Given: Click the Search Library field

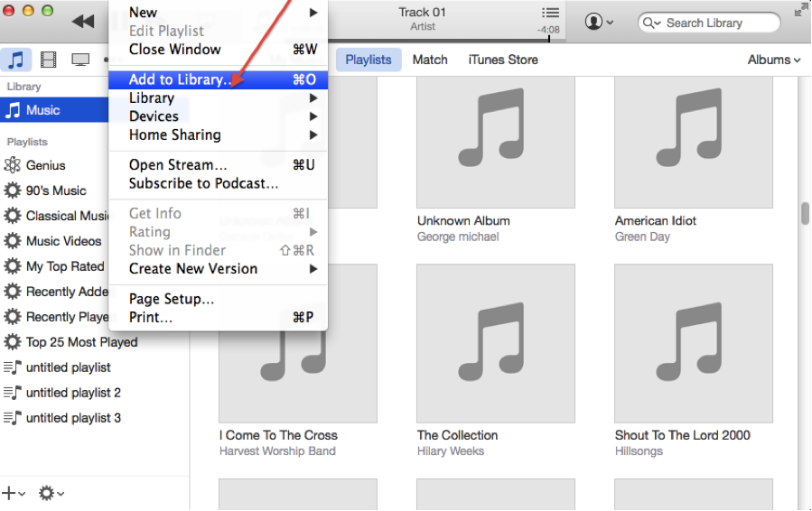Looking at the screenshot, I should [x=709, y=23].
